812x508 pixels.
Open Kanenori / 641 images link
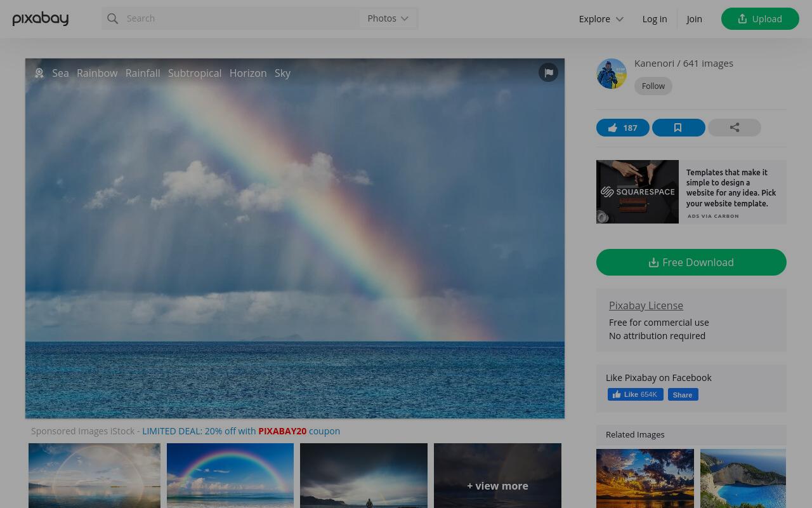(x=684, y=63)
